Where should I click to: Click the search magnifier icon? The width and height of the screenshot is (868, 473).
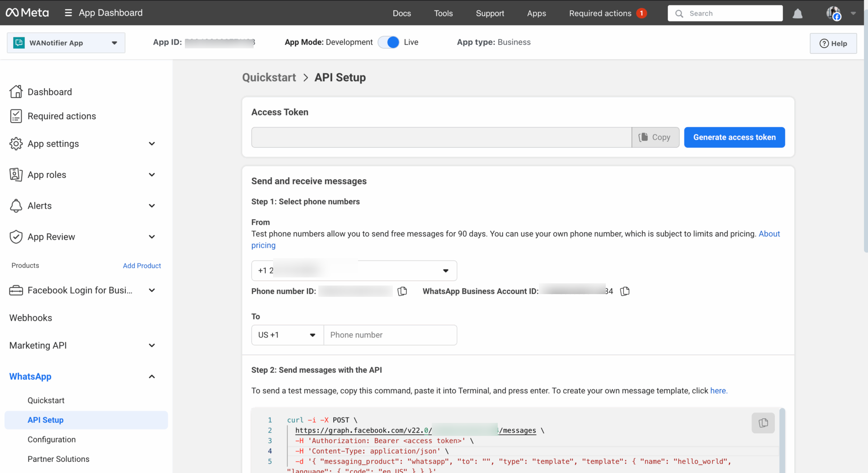tap(679, 14)
